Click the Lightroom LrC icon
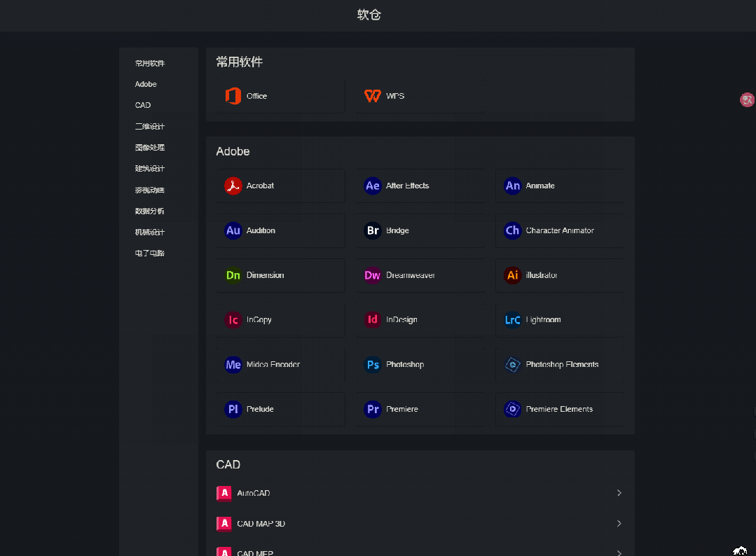This screenshot has height=556, width=756. (513, 320)
